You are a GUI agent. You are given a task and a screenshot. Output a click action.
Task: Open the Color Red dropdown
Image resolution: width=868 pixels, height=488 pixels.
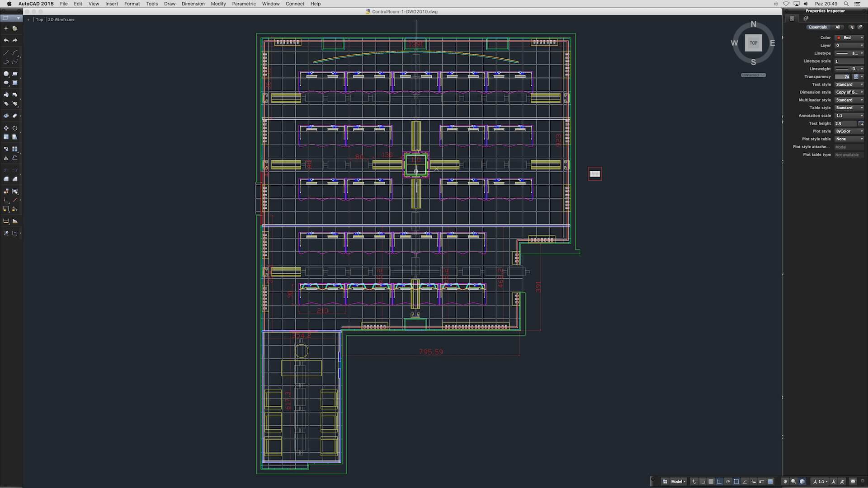pos(849,38)
